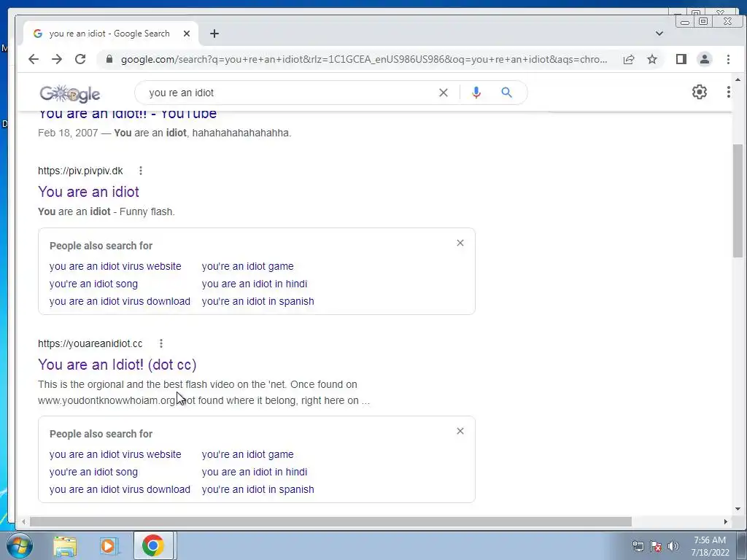The height and width of the screenshot is (560, 747).
Task: Select the 'you re an idiot' browser tab
Action: tap(109, 34)
